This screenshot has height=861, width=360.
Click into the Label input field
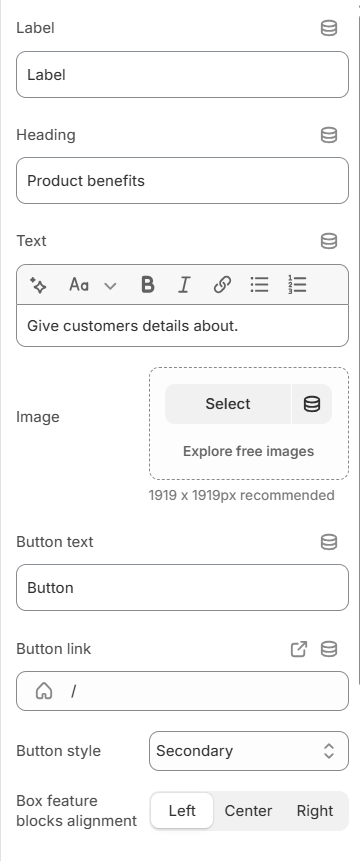(182, 75)
